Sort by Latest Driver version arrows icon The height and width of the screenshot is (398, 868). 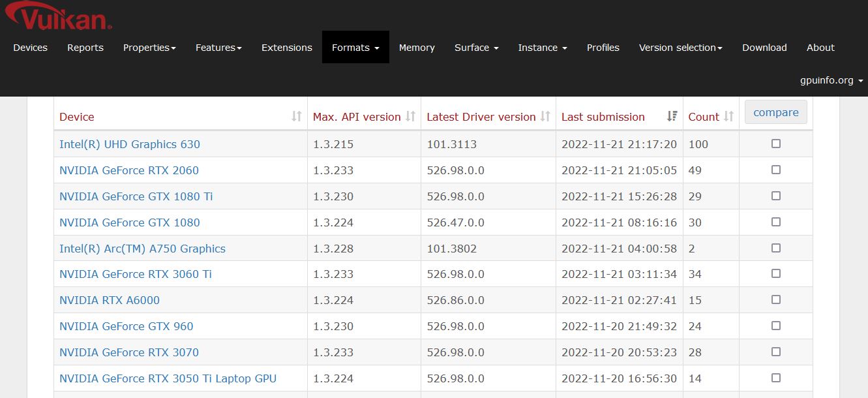click(x=545, y=116)
